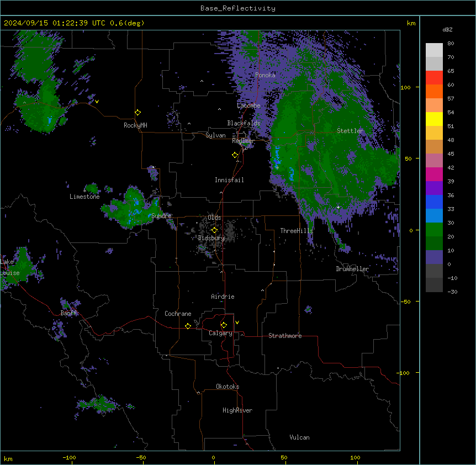The image size is (476, 465).
Task: Select the yellow diamond marker beside Olds
Action: click(x=214, y=230)
